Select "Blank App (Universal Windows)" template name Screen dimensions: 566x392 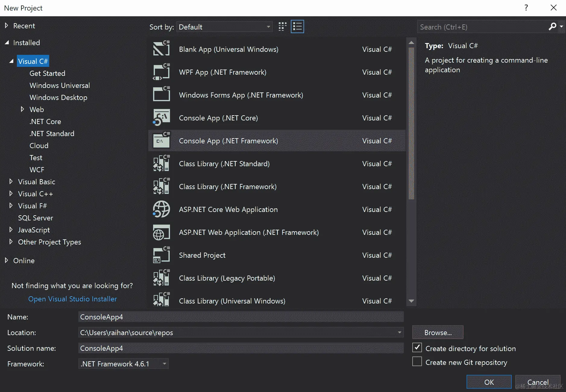[x=229, y=49]
